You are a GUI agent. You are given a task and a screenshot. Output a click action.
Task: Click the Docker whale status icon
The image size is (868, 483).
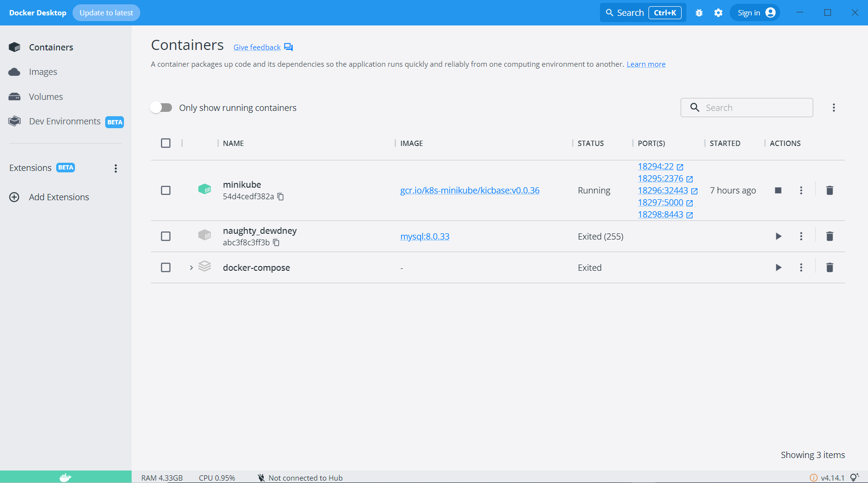[65, 477]
